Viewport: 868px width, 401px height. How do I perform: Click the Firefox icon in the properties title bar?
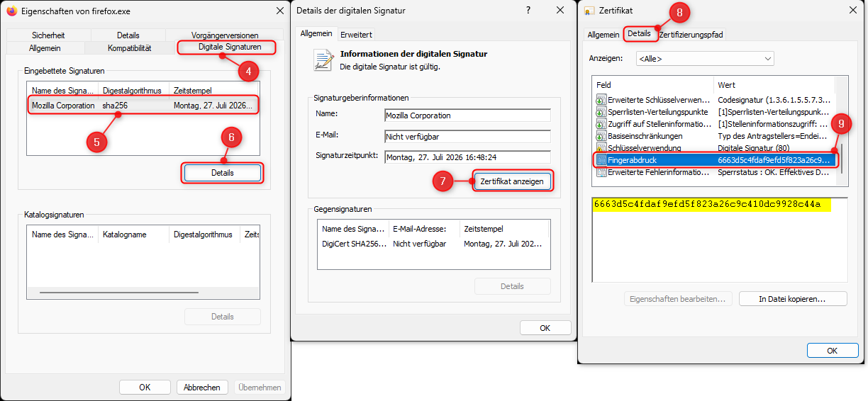(x=11, y=11)
